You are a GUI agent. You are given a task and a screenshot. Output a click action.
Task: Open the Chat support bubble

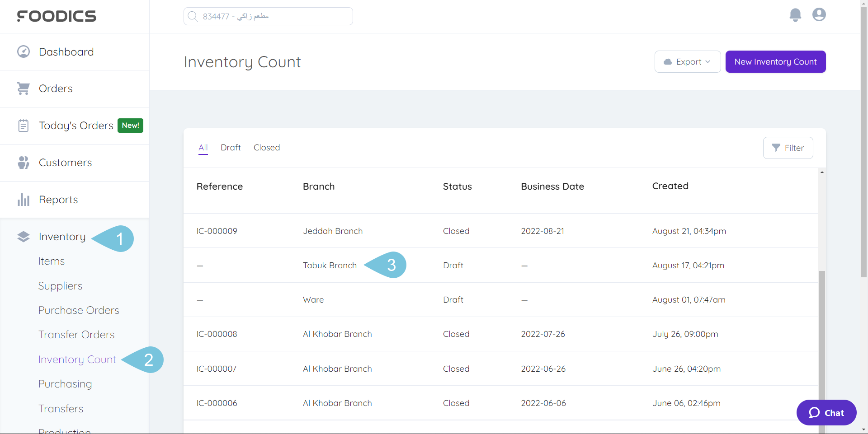826,412
